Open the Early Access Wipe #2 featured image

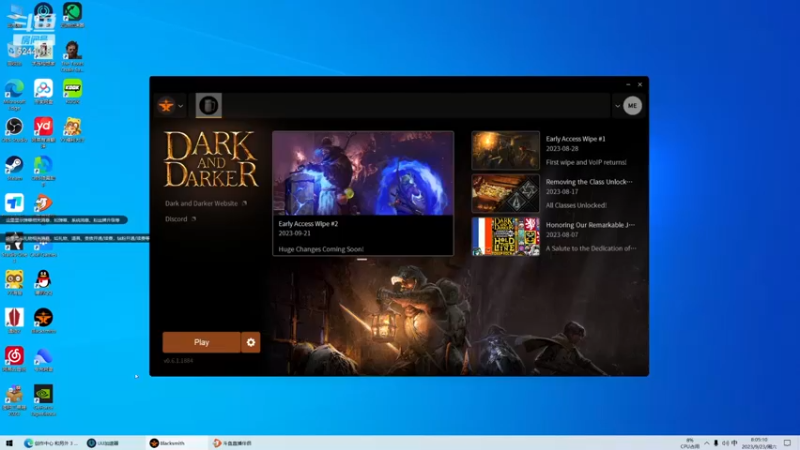pyautogui.click(x=363, y=173)
